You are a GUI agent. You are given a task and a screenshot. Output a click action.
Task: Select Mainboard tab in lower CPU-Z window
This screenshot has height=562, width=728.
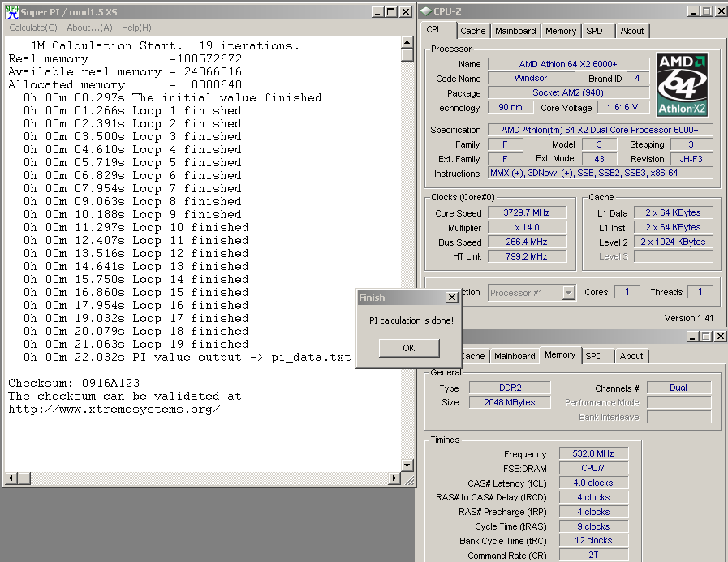515,356
